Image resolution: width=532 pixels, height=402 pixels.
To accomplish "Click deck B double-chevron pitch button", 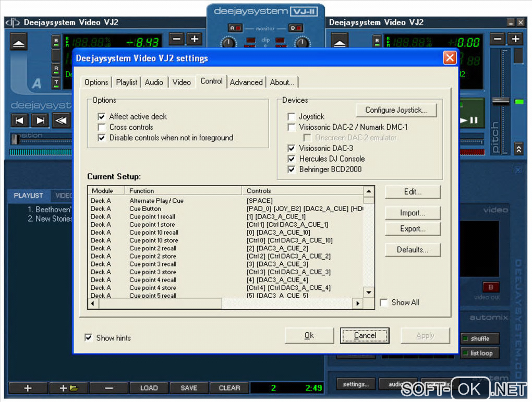I will [518, 149].
